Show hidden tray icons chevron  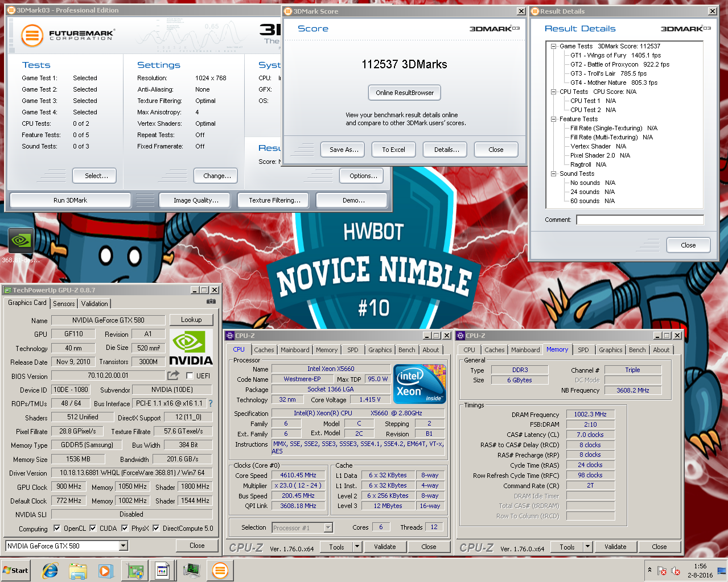(x=649, y=569)
